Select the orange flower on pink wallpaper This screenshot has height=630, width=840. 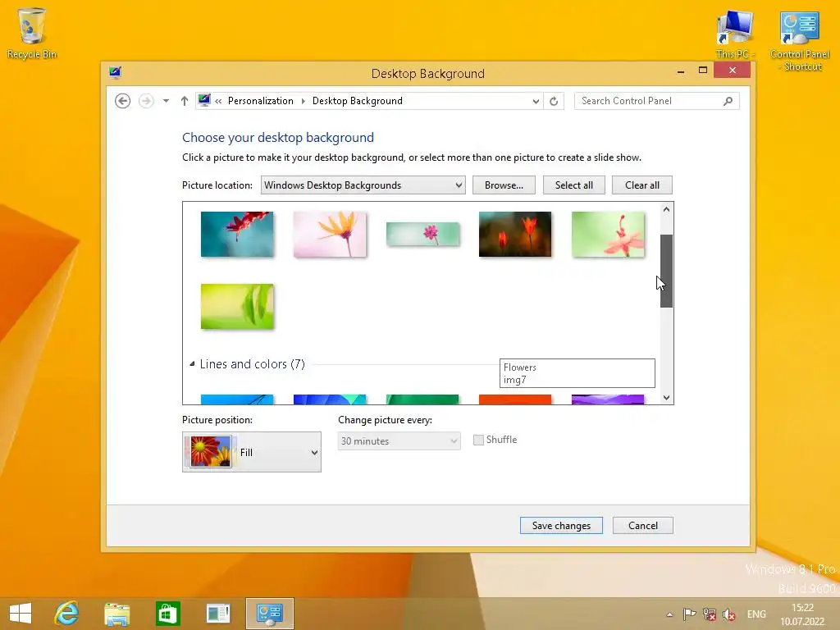(330, 234)
